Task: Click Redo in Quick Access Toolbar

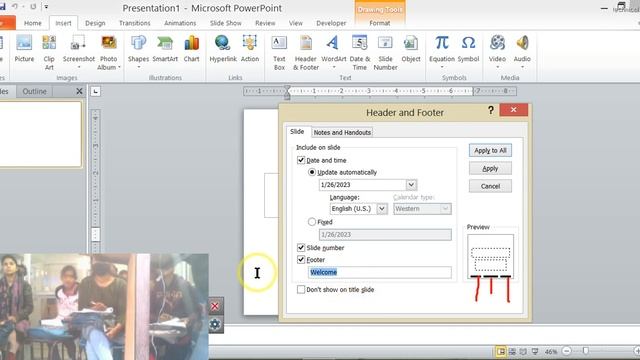Action: click(x=33, y=7)
